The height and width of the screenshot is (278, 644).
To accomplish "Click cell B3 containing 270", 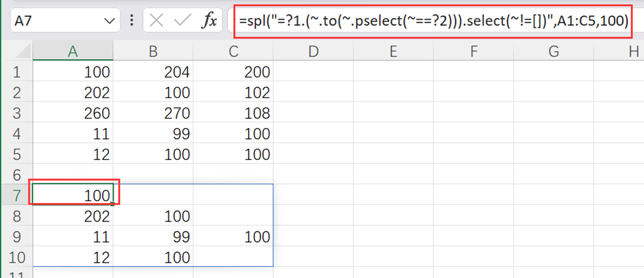I will pyautogui.click(x=153, y=113).
